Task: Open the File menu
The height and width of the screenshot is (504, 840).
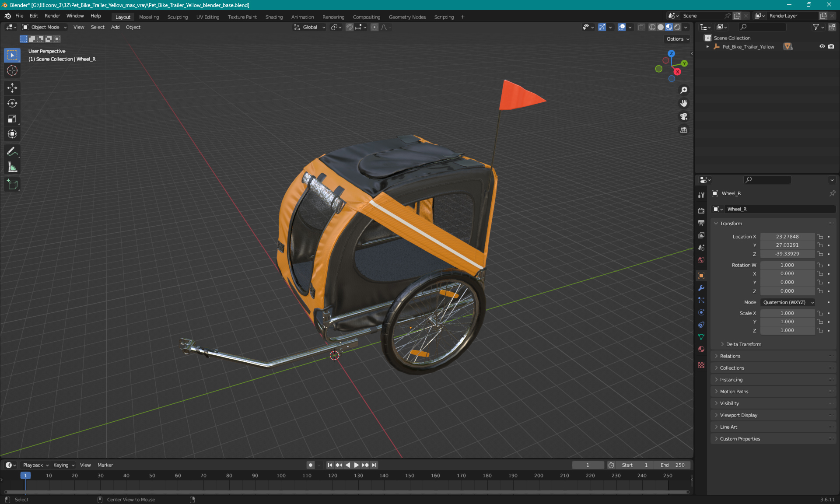Action: [x=19, y=16]
